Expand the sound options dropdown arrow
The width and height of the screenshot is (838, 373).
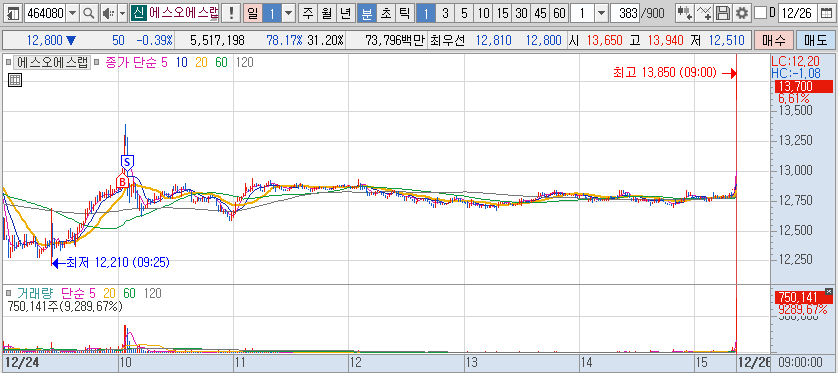tap(122, 14)
